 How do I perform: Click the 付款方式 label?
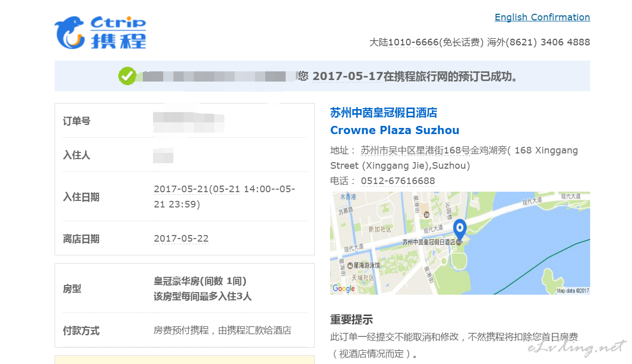[81, 331]
